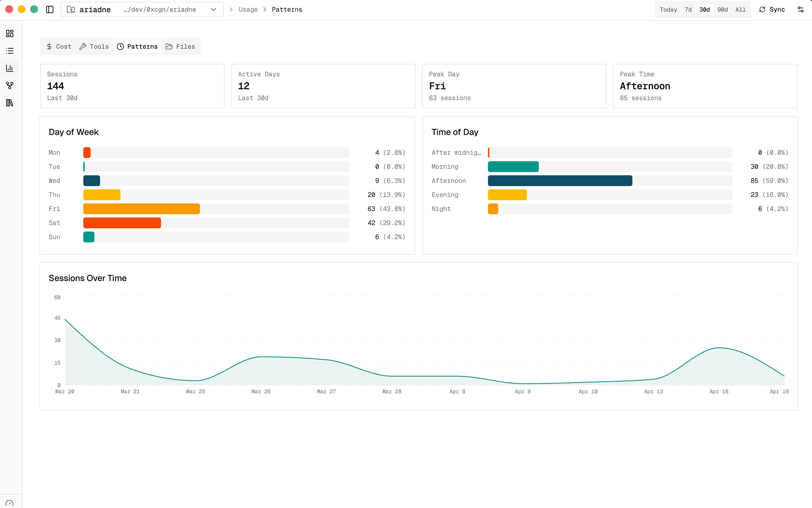Select the 7d time range

click(688, 9)
